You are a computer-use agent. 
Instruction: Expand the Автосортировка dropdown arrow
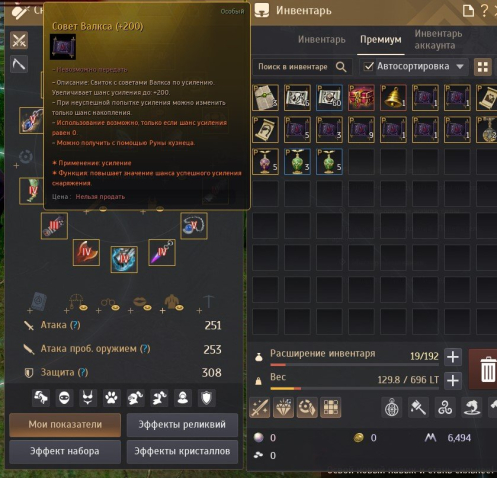460,67
